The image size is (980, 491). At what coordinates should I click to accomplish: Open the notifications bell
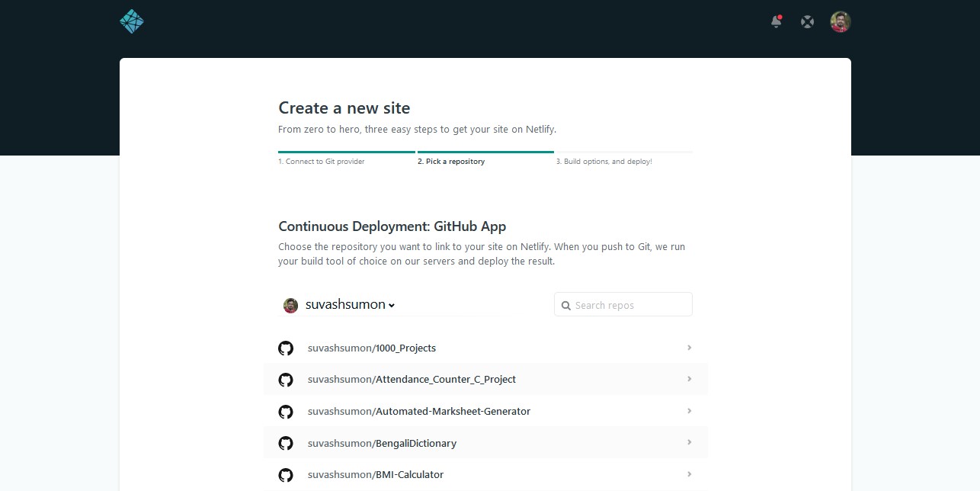coord(776,21)
